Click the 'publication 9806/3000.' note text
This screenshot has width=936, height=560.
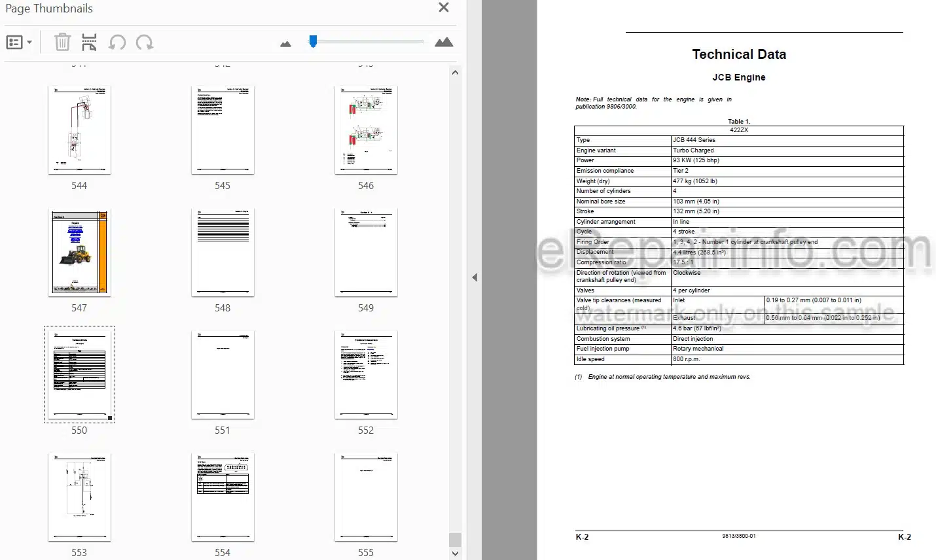(606, 107)
